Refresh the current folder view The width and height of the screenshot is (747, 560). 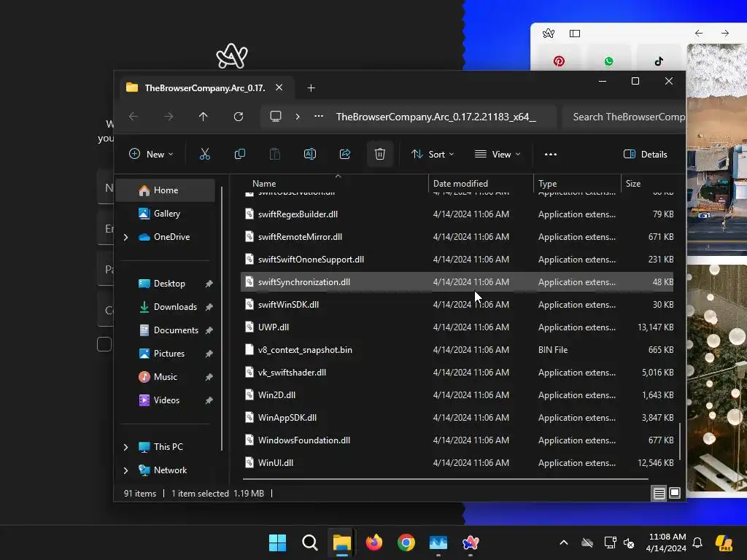coord(239,117)
